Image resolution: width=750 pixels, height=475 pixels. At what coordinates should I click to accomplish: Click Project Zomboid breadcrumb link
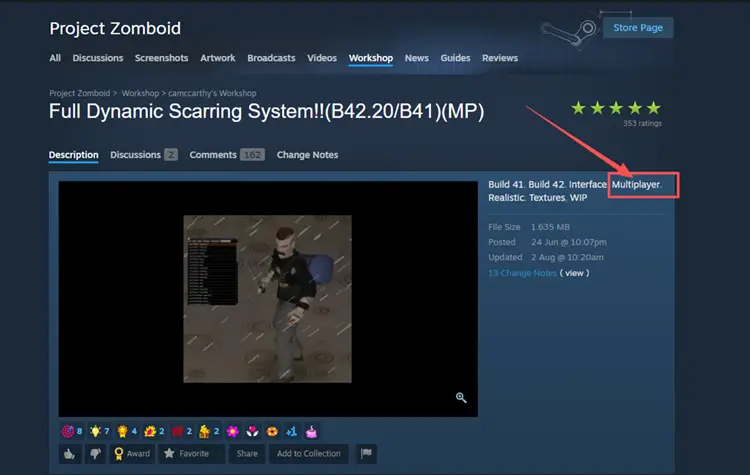[79, 93]
